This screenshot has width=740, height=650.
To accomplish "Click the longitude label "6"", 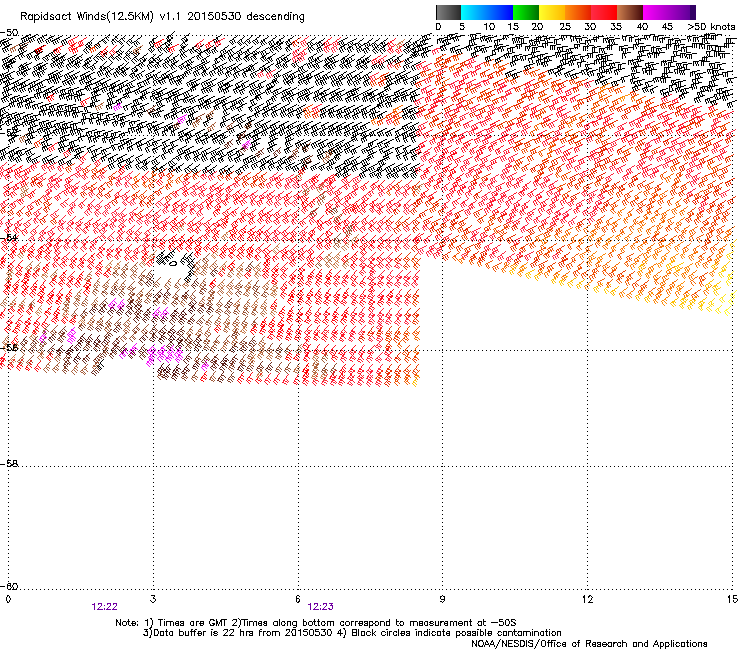I will (x=298, y=599).
